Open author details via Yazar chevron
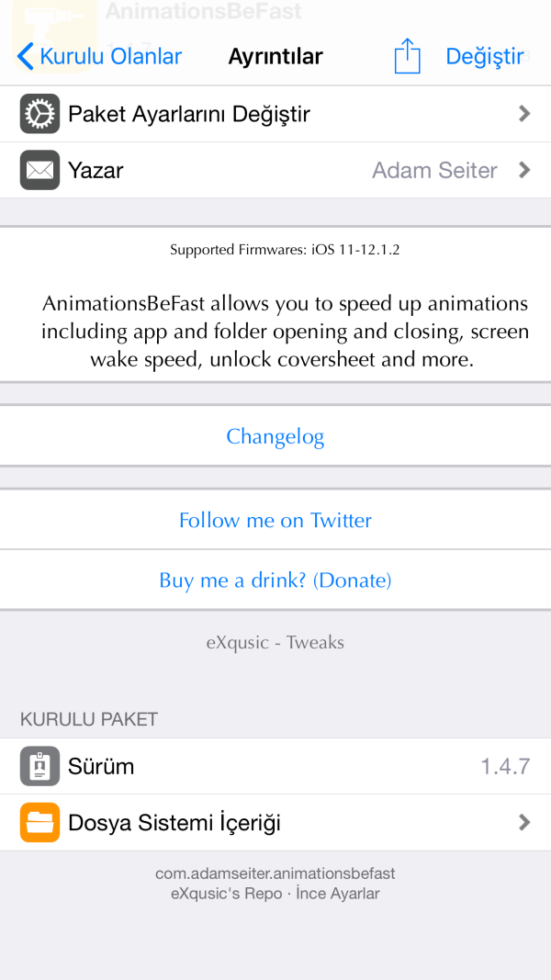The height and width of the screenshot is (980, 551). pos(524,170)
